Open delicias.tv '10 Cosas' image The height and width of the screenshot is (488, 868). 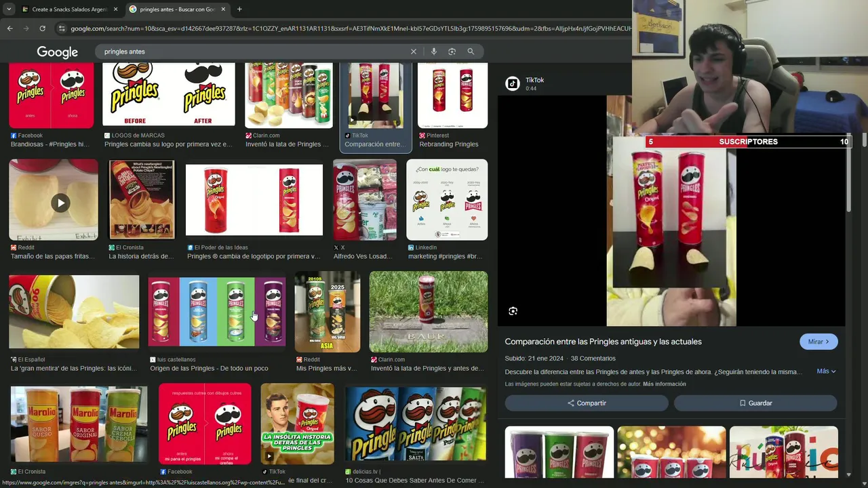[416, 424]
